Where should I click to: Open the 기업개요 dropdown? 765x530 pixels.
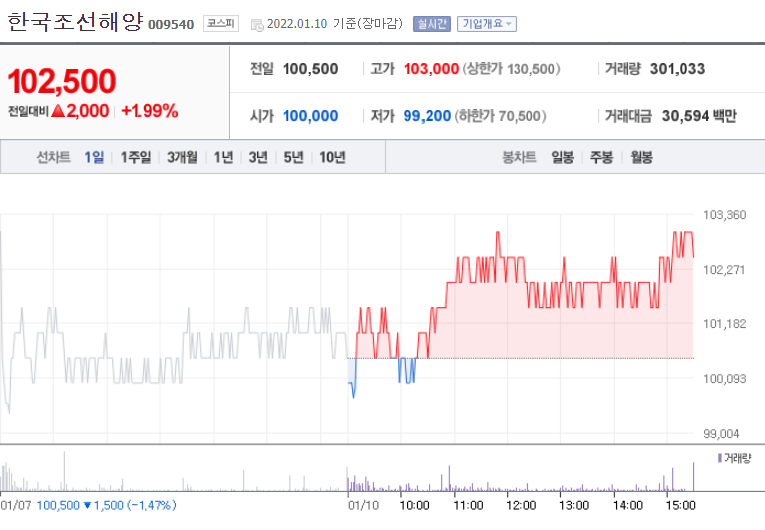point(486,24)
